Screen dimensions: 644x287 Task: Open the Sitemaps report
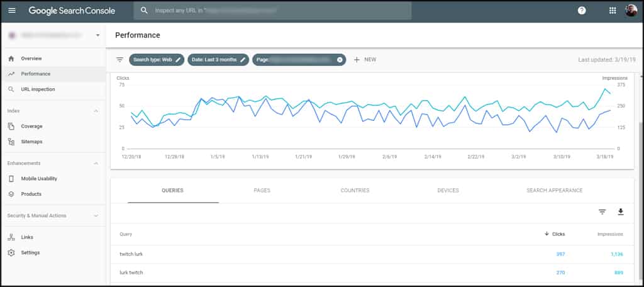click(31, 142)
